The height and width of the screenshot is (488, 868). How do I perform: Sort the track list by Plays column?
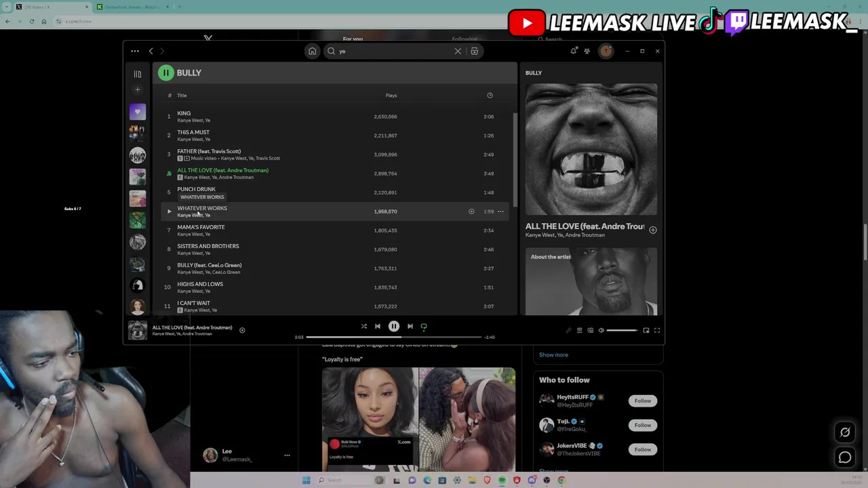(x=391, y=96)
